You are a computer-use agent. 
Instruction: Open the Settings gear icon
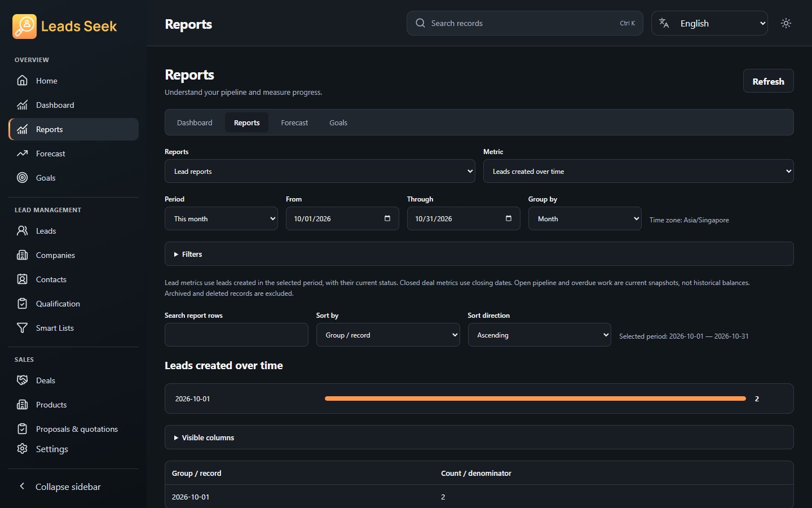pyautogui.click(x=22, y=449)
